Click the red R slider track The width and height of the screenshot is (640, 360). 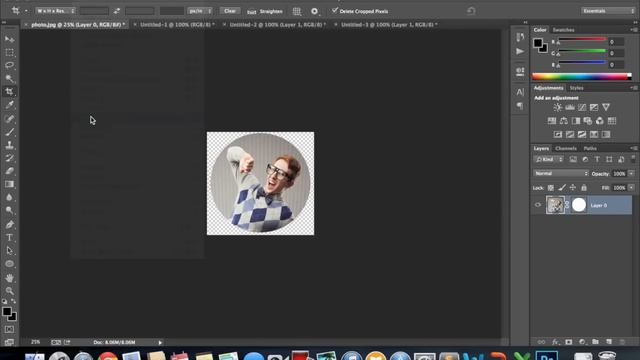(x=582, y=39)
